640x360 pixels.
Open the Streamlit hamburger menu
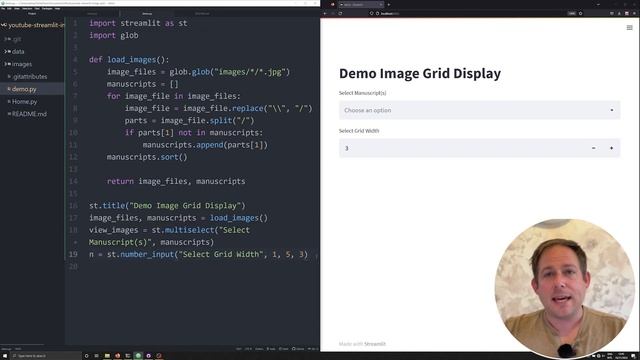click(x=629, y=28)
